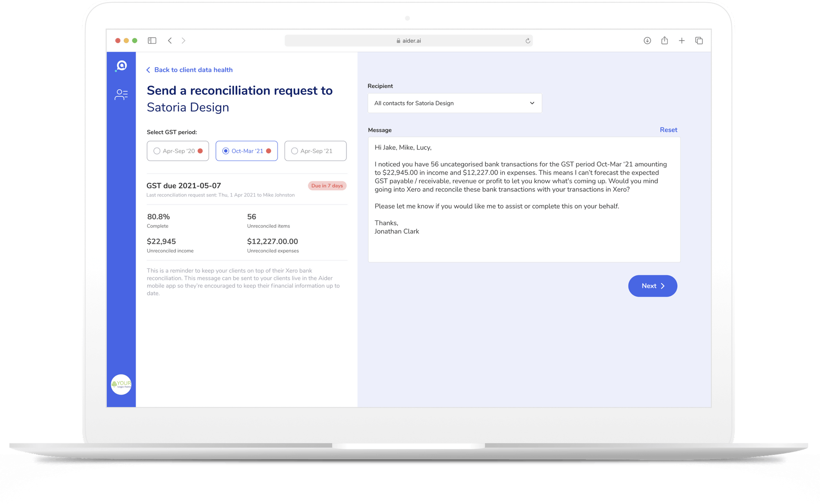The width and height of the screenshot is (820, 504).
Task: Click the browser back navigation arrow
Action: pos(170,41)
